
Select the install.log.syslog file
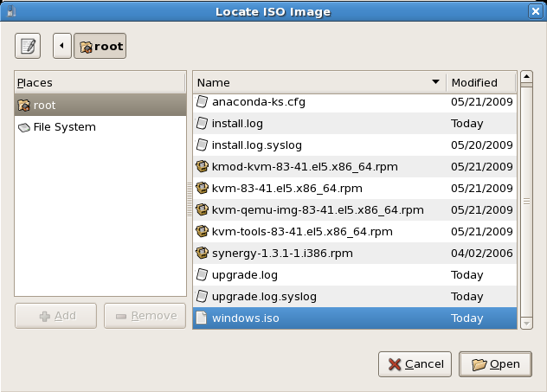(x=355, y=145)
